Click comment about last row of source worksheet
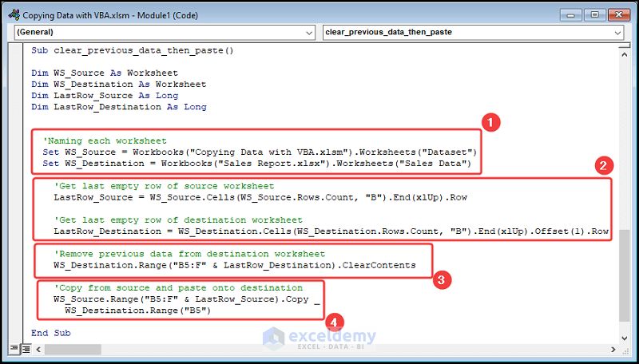 164,186
